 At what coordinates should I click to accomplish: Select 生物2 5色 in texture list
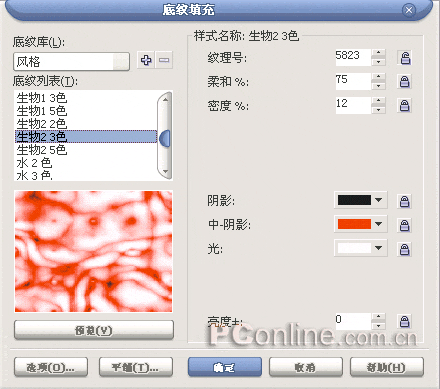click(86, 150)
